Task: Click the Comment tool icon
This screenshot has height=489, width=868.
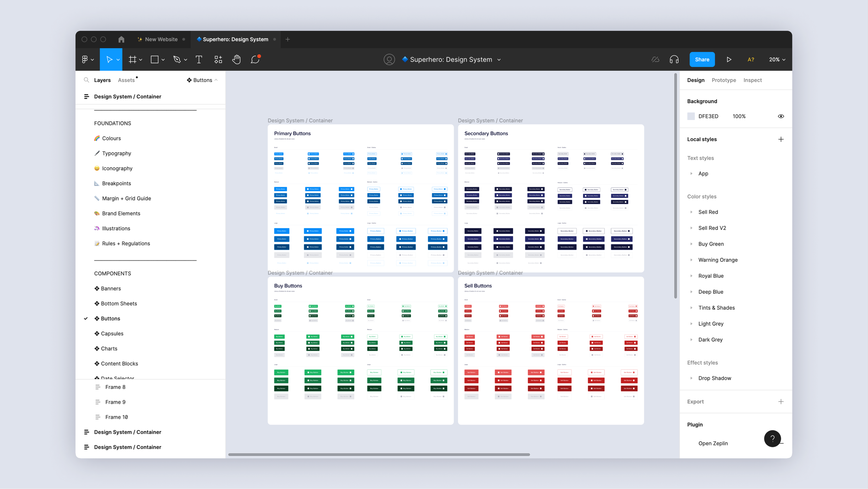Action: (255, 59)
